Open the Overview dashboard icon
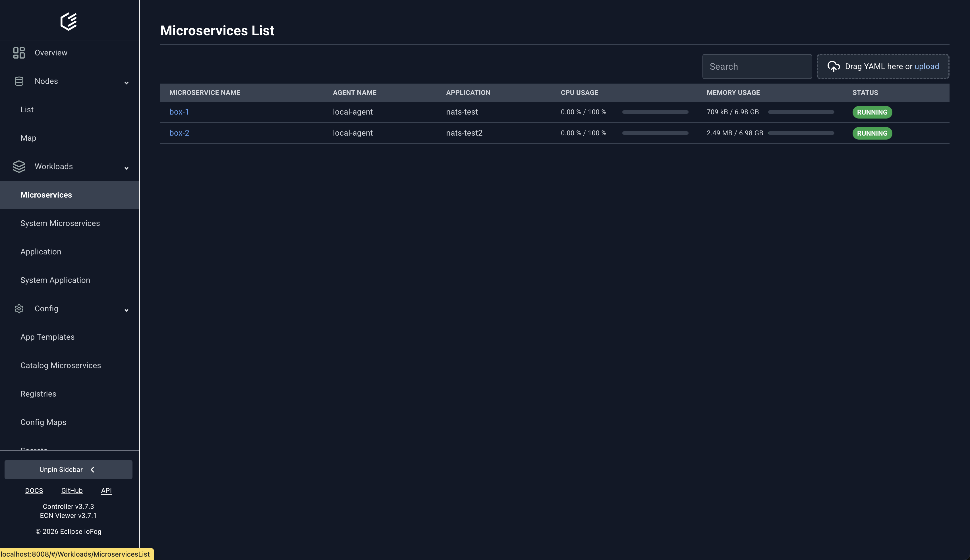The height and width of the screenshot is (560, 970). (x=19, y=53)
